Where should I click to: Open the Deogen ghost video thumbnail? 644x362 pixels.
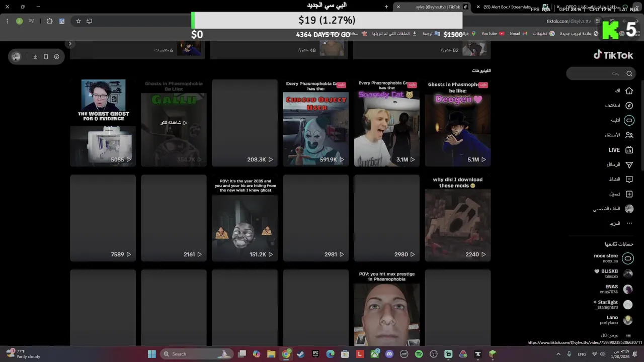[457, 123]
